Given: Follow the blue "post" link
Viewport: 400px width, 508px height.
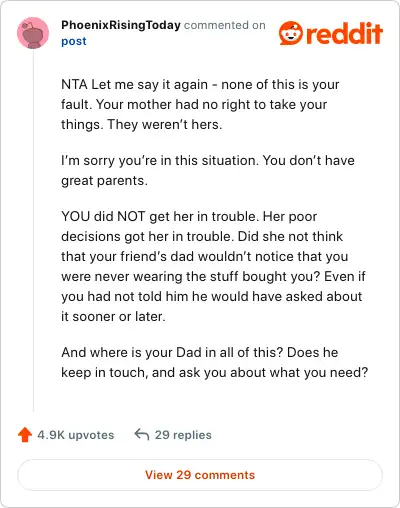Looking at the screenshot, I should click(74, 41).
